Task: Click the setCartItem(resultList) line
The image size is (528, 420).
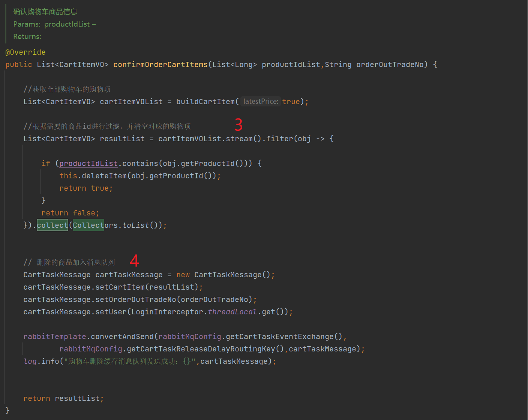Action: point(113,287)
